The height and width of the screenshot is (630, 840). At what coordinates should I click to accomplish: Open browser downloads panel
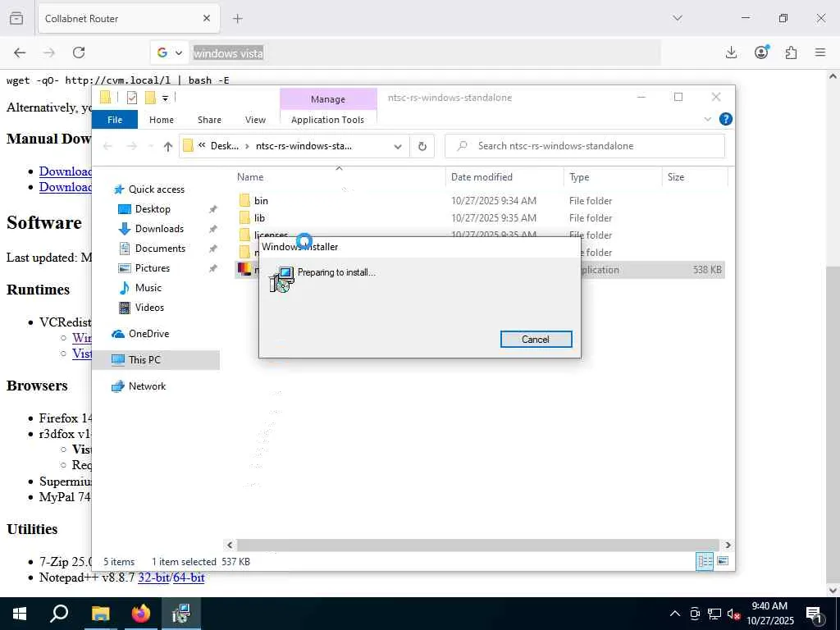point(731,52)
